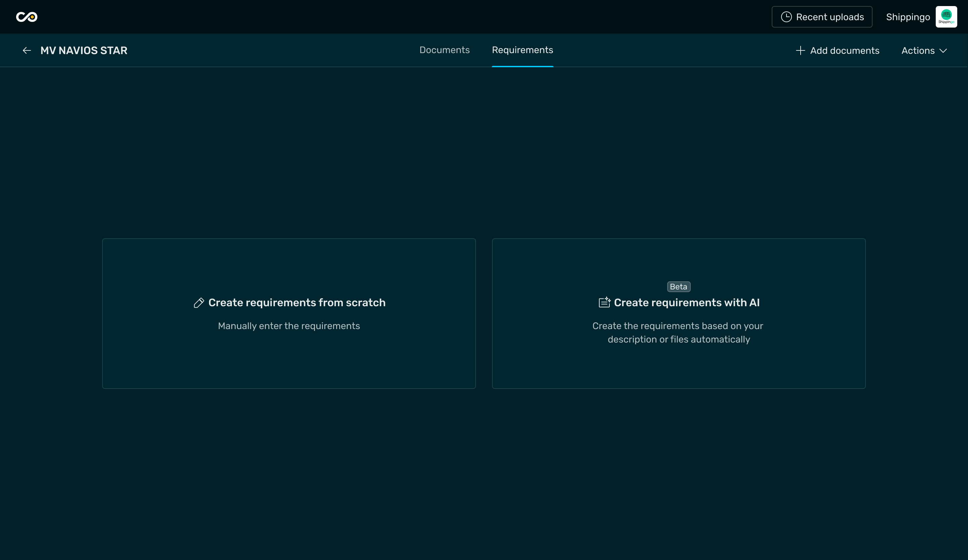Switch to the Documents tab
Viewport: 968px width, 560px height.
point(444,50)
